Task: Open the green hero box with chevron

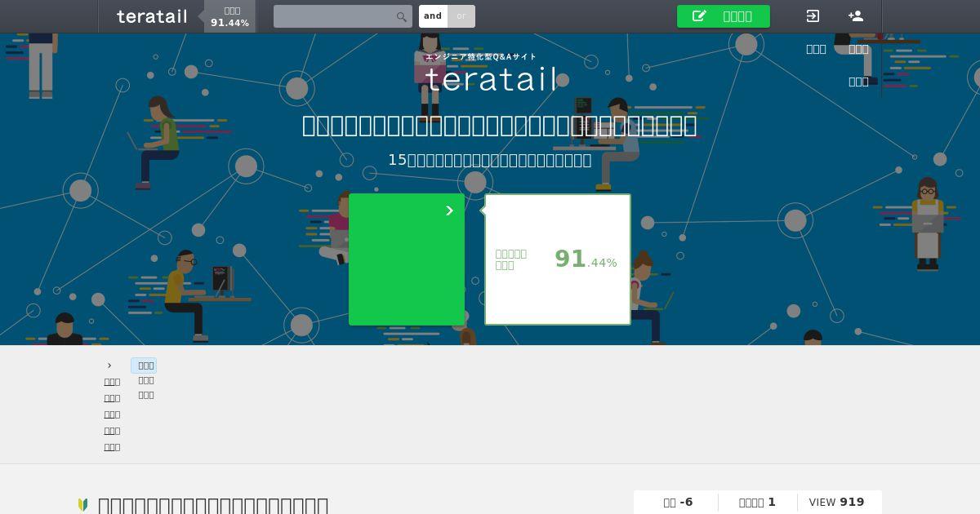Action: click(407, 259)
